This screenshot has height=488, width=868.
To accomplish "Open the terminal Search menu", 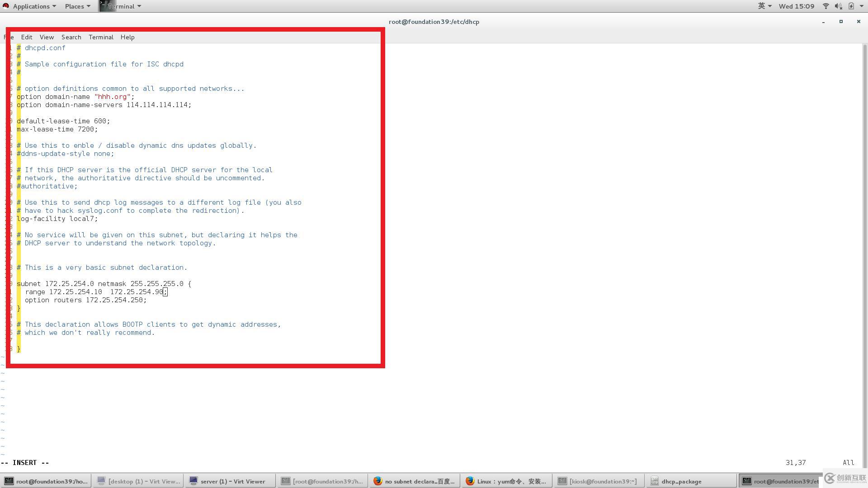I will (71, 37).
